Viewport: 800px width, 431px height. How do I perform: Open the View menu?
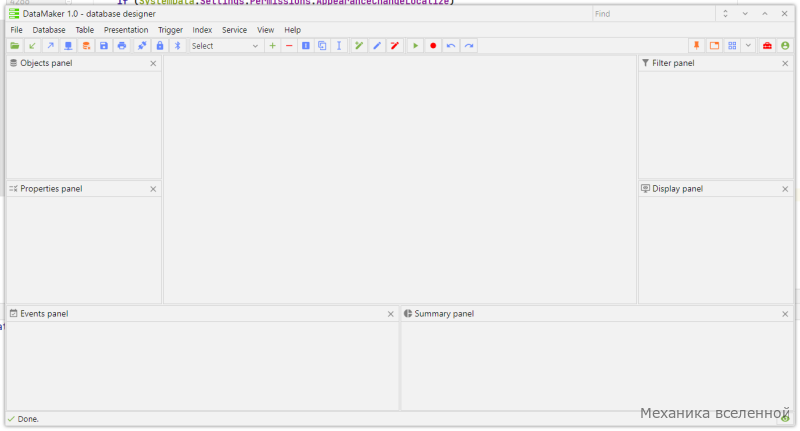click(x=265, y=30)
